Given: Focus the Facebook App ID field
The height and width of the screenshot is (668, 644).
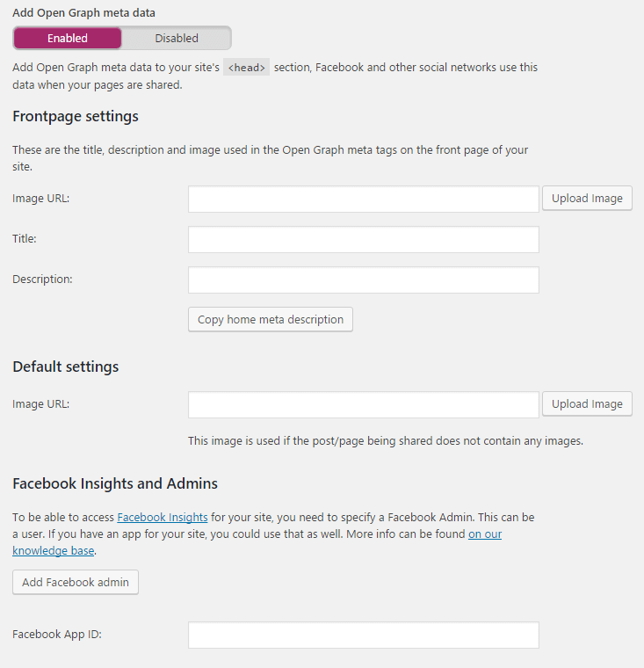Looking at the screenshot, I should (x=364, y=635).
